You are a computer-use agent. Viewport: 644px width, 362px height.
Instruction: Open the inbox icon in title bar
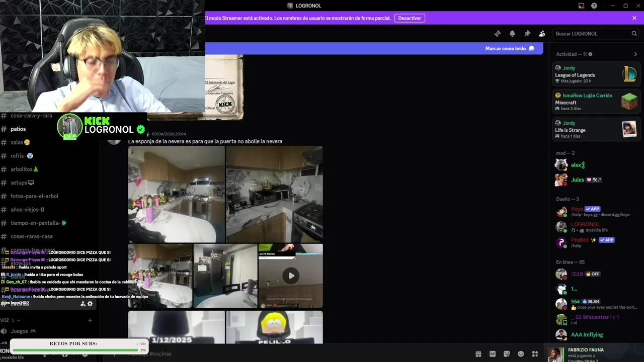pyautogui.click(x=581, y=6)
